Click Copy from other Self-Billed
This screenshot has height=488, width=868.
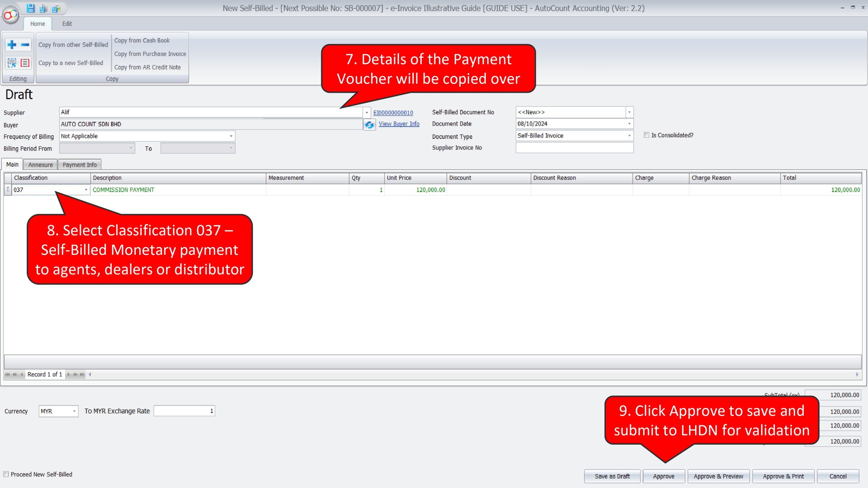click(73, 44)
